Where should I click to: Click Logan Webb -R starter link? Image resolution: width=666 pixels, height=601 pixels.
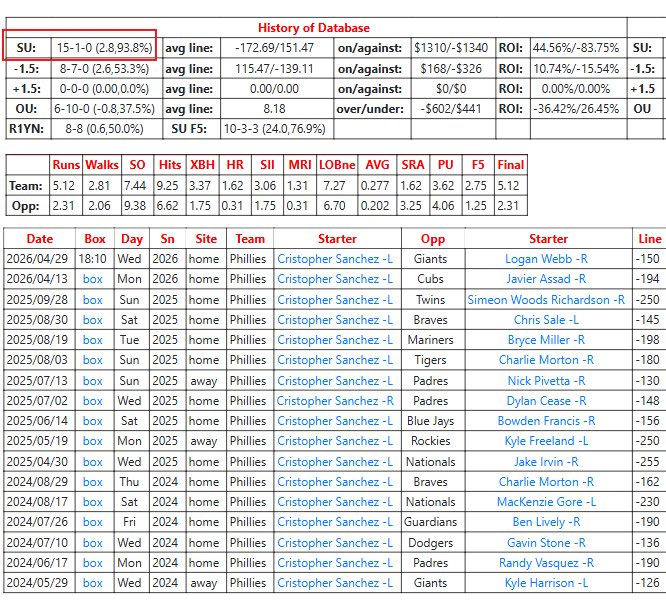[546, 259]
